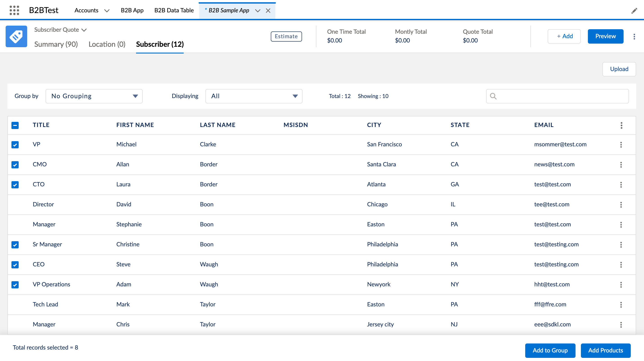The image size is (644, 361).
Task: Open the Group by No Grouping dropdown
Action: point(94,96)
